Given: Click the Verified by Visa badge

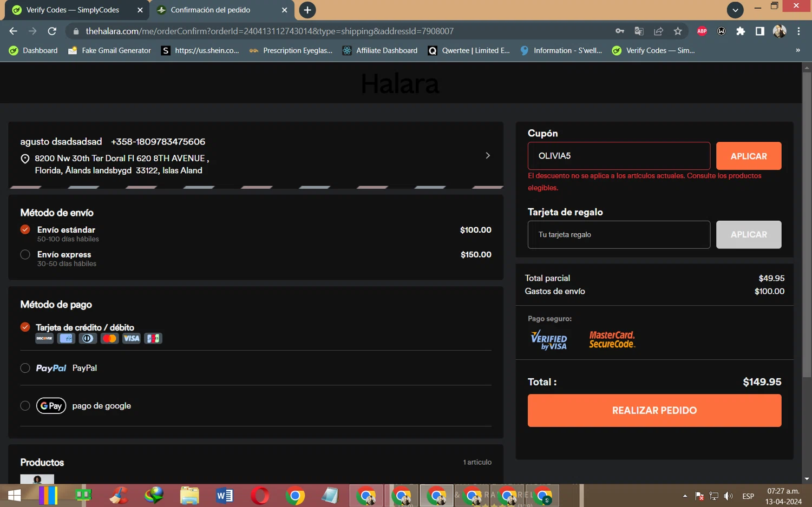Looking at the screenshot, I should (x=549, y=340).
